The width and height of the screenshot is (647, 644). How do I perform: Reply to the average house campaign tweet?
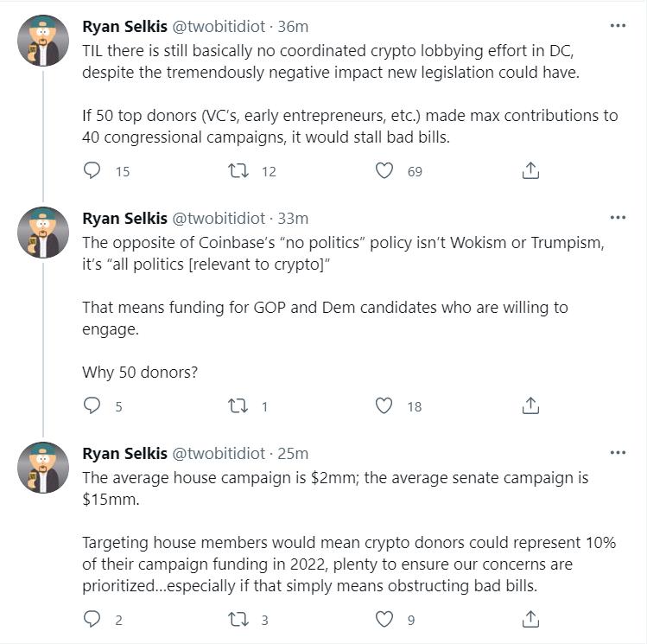(x=92, y=619)
